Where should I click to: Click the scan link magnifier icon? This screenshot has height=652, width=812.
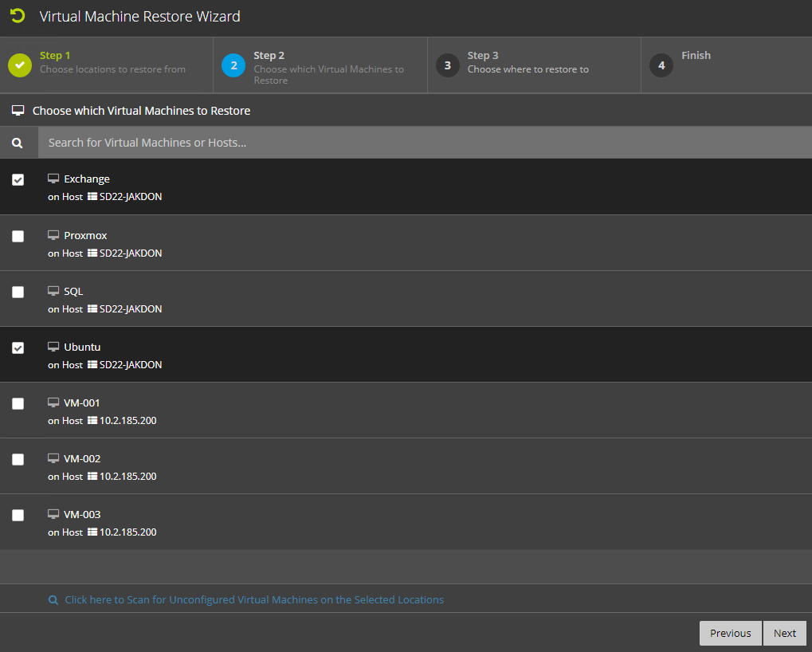(x=53, y=599)
